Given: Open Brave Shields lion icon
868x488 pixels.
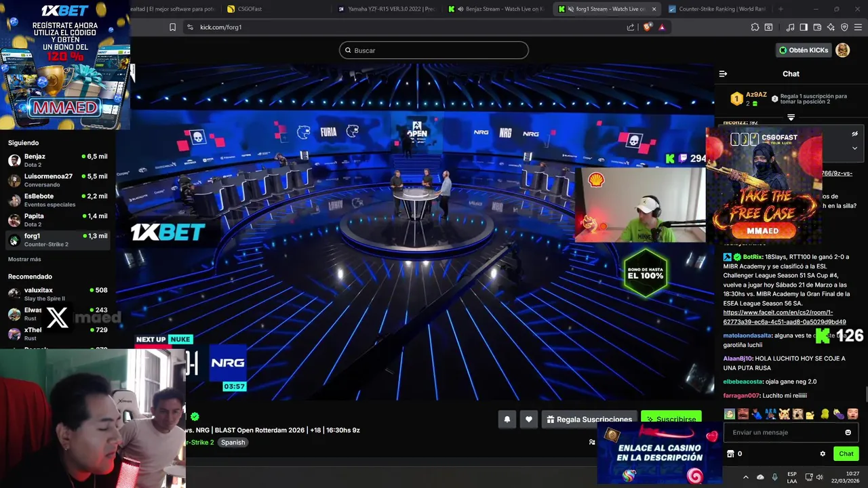Looking at the screenshot, I should pos(648,27).
